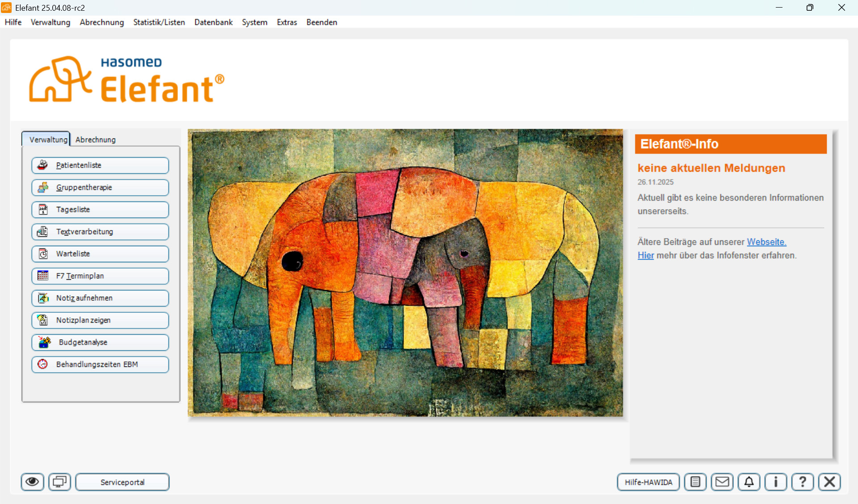Image resolution: width=858 pixels, height=504 pixels.
Task: Click the 'Hier' link in the info panel
Action: (x=645, y=255)
